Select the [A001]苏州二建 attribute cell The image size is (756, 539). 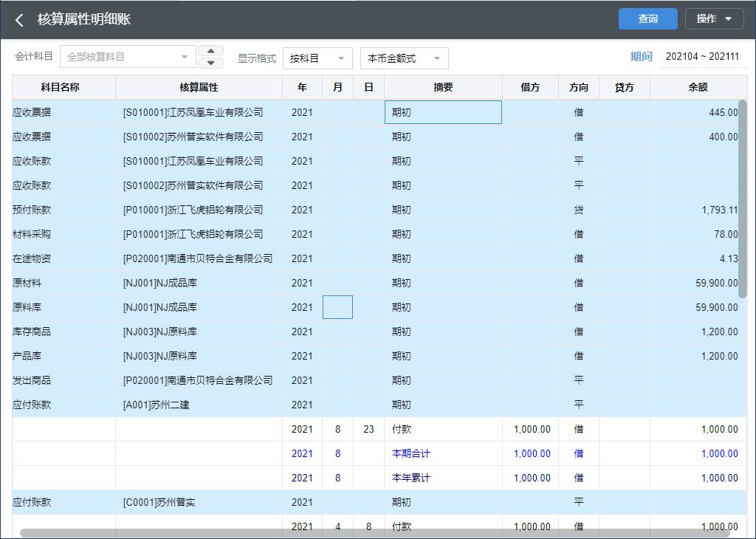click(199, 405)
